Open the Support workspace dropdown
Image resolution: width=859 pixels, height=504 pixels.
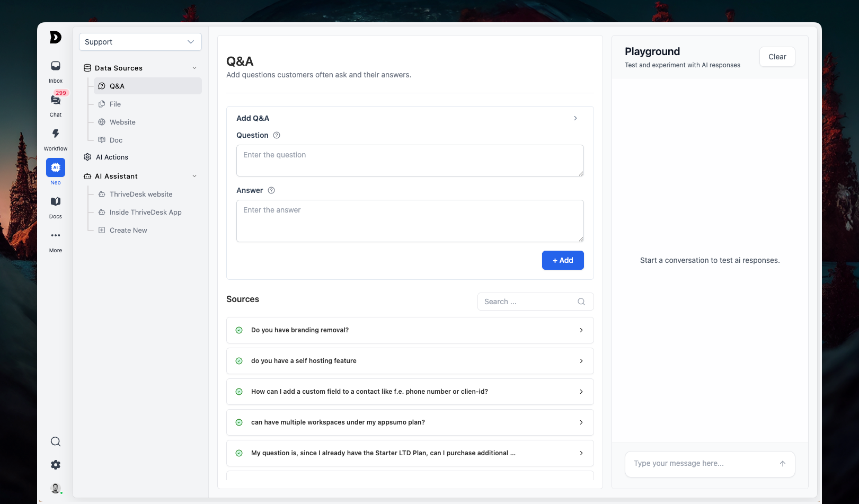point(140,42)
